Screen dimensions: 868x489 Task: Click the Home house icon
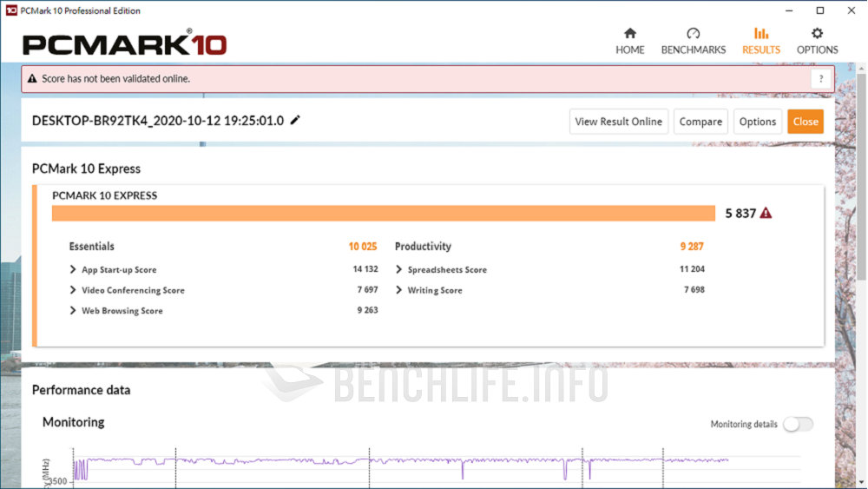tap(630, 33)
